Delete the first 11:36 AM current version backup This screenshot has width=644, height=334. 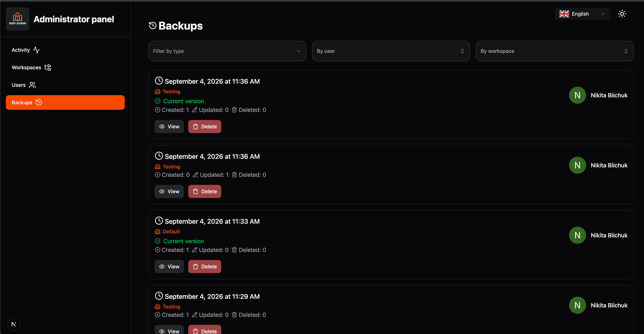pyautogui.click(x=205, y=127)
